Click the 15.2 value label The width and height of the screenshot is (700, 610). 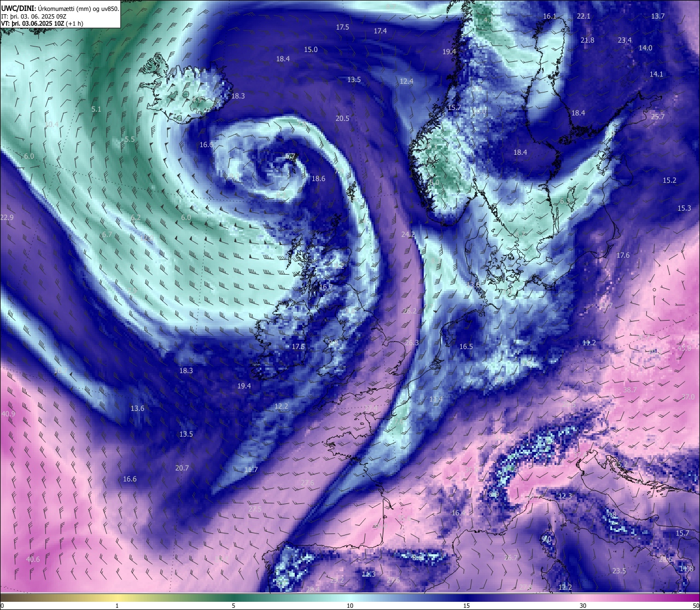click(669, 180)
